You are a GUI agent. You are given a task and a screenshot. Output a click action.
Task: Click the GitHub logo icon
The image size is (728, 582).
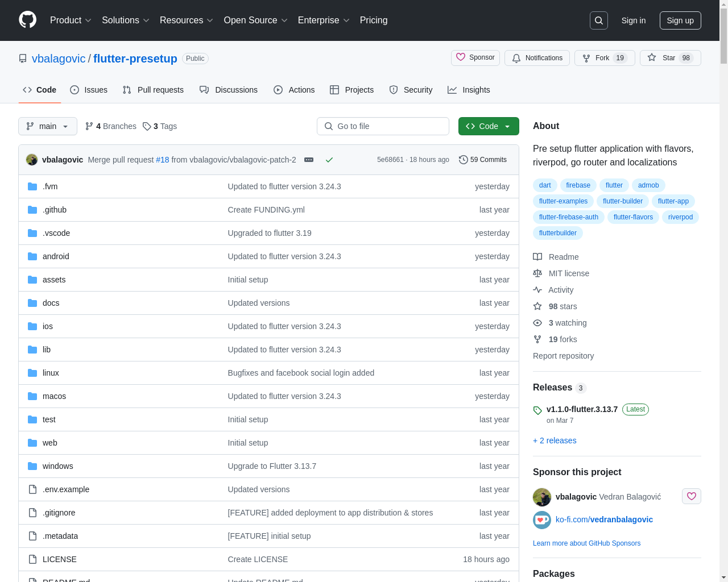(28, 20)
